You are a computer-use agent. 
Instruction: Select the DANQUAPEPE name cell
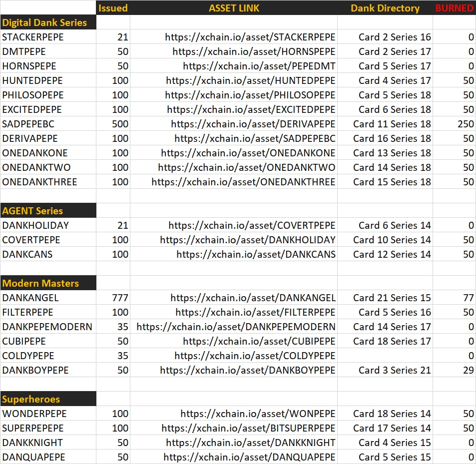[x=48, y=457]
